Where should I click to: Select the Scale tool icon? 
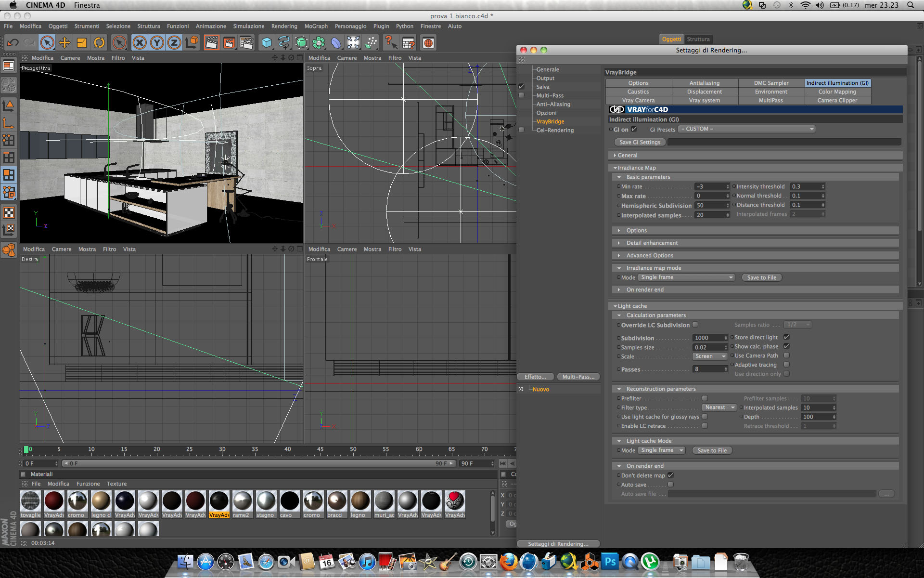82,43
